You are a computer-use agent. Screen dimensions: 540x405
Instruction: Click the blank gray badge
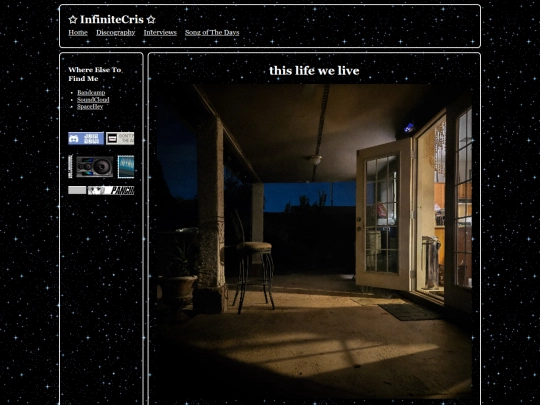pos(77,190)
